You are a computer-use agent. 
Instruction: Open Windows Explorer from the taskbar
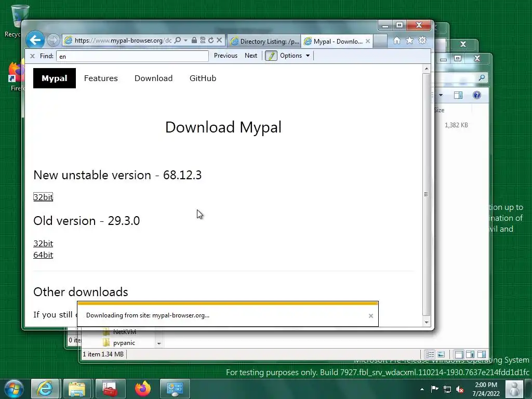coord(77,389)
